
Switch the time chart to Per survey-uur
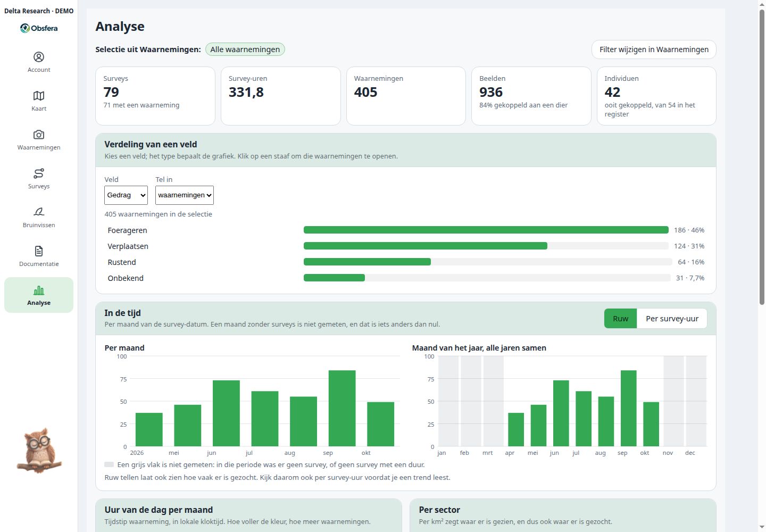coord(672,319)
